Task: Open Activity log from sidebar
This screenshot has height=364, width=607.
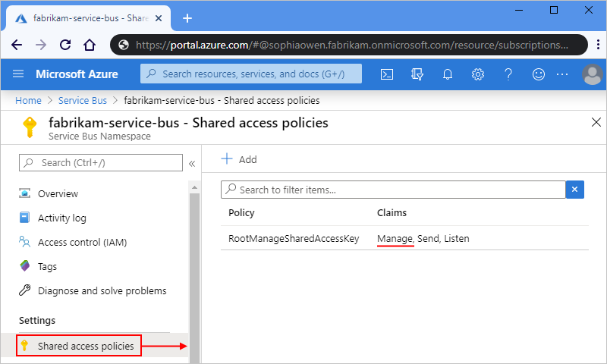Action: pos(61,218)
